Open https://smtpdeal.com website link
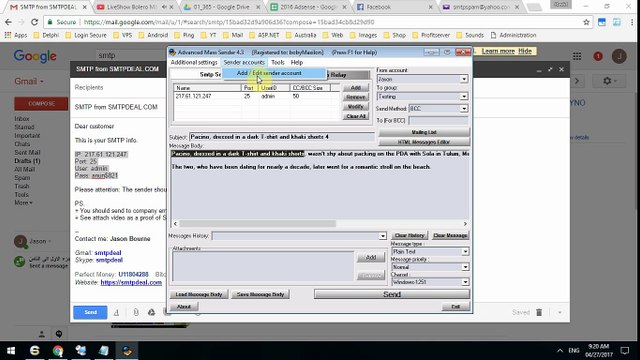 131,282
